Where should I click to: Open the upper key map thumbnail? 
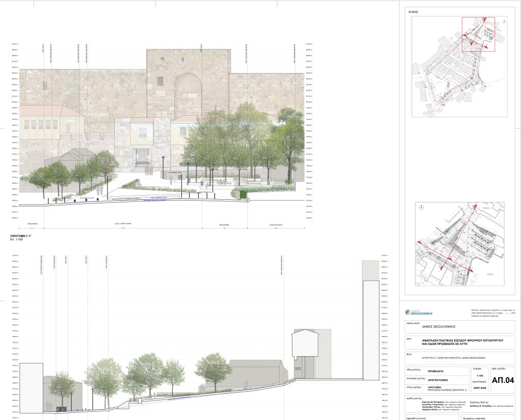point(459,66)
